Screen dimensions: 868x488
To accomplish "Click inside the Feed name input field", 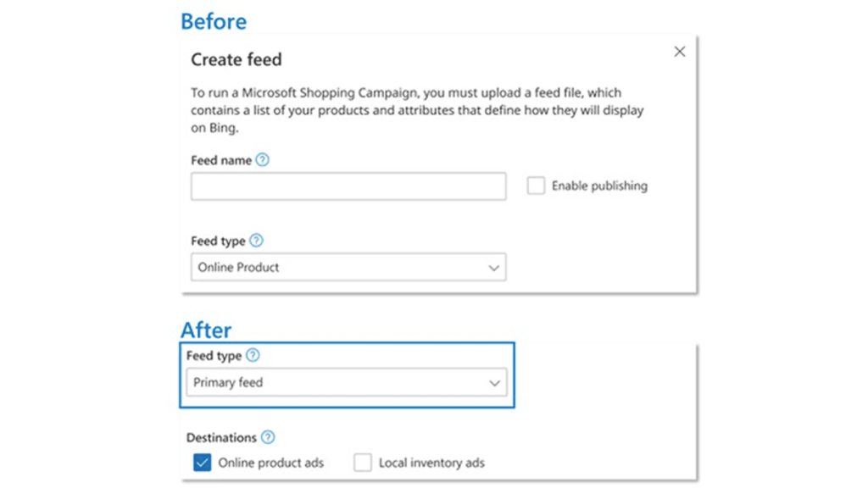I will point(348,186).
